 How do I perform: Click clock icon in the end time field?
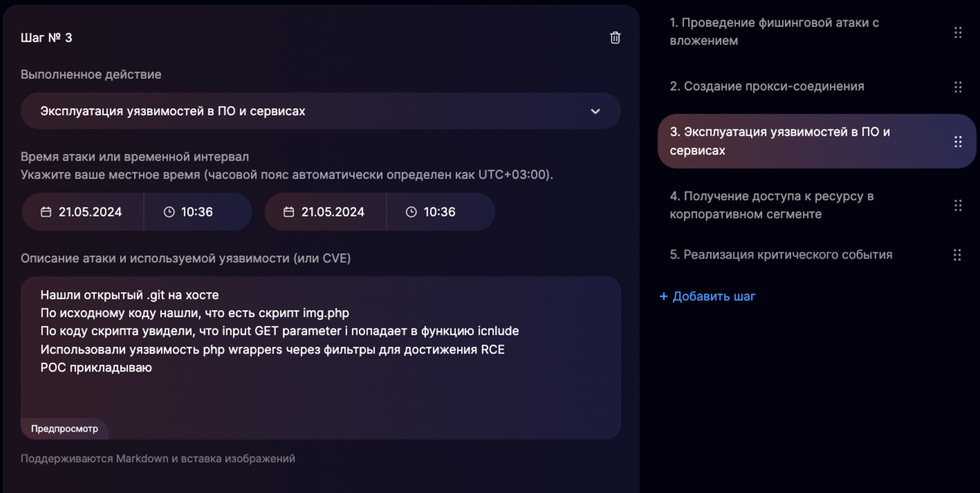(x=411, y=212)
